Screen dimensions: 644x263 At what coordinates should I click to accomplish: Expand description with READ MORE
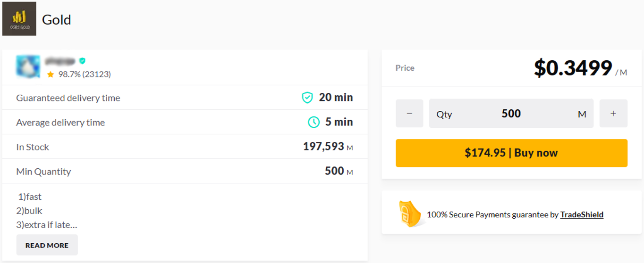pyautogui.click(x=47, y=245)
